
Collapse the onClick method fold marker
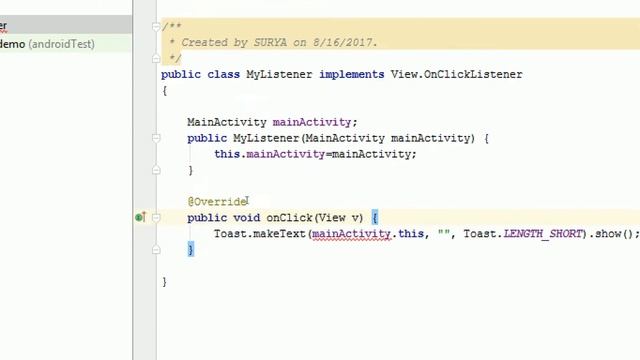pos(156,218)
